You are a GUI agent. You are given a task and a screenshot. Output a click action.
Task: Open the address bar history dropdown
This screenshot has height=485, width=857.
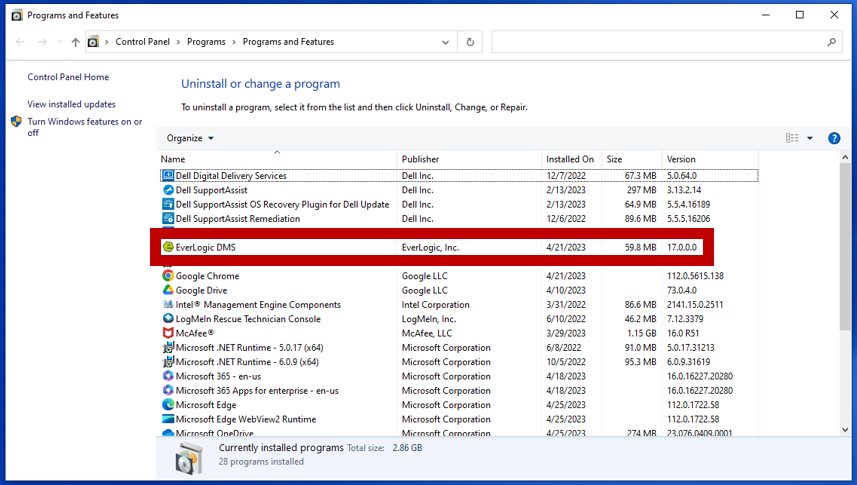tap(445, 42)
